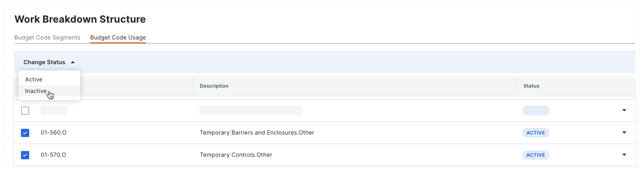Click the Description column header
This screenshot has height=172, width=644.
pyautogui.click(x=214, y=86)
